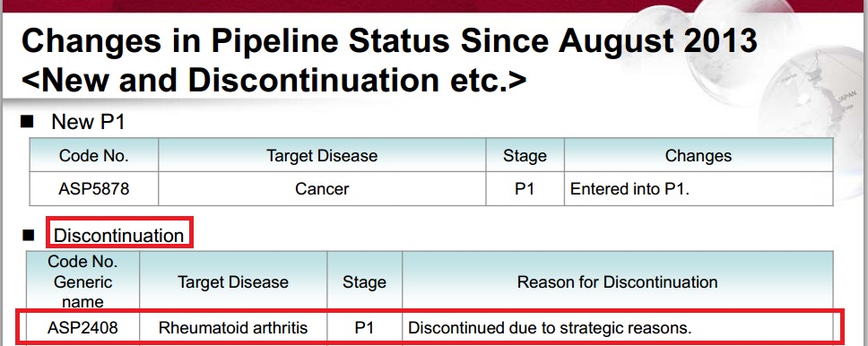Click the P1 stage cell for ASP2408

pyautogui.click(x=364, y=328)
